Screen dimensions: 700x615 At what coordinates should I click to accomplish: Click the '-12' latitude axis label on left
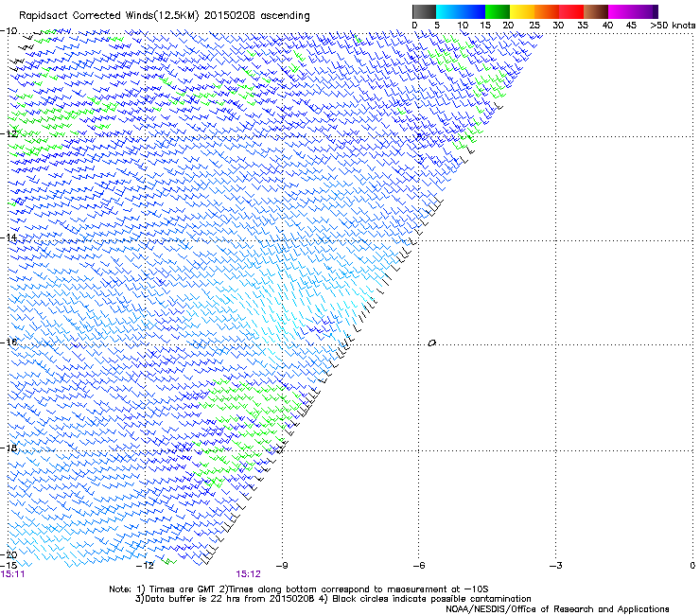pos(9,133)
